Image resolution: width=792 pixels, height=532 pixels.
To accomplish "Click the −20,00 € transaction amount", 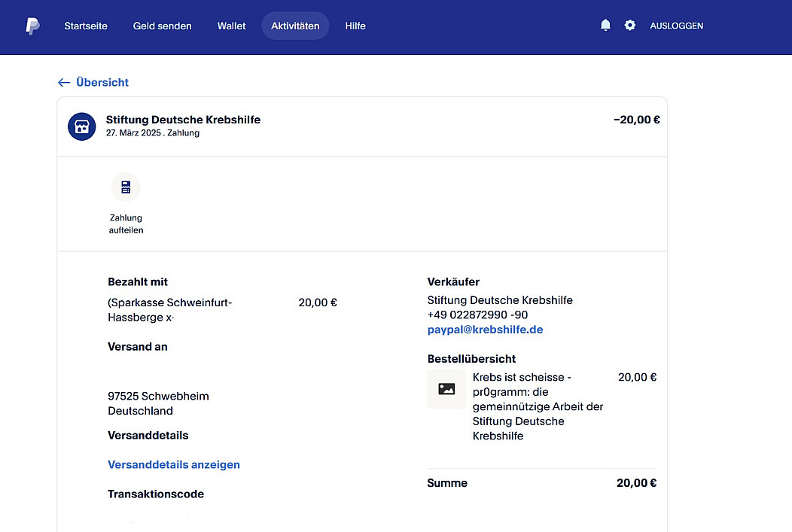I will pyautogui.click(x=636, y=120).
